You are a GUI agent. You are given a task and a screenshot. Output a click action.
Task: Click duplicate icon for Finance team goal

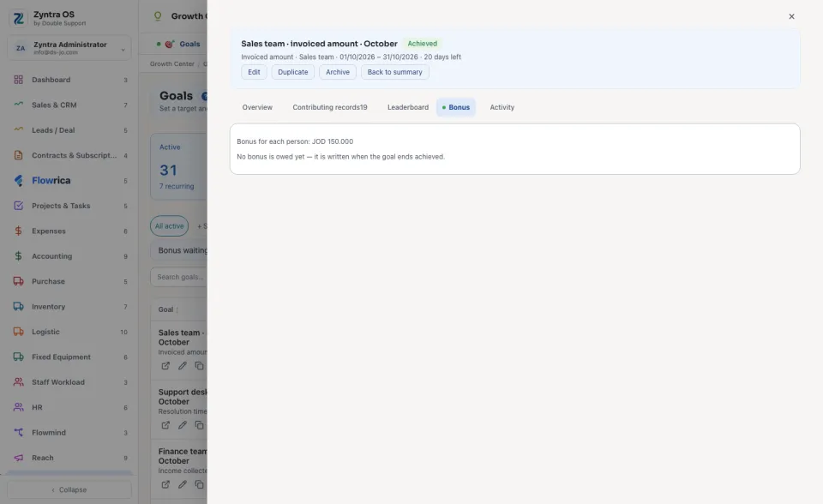199,484
